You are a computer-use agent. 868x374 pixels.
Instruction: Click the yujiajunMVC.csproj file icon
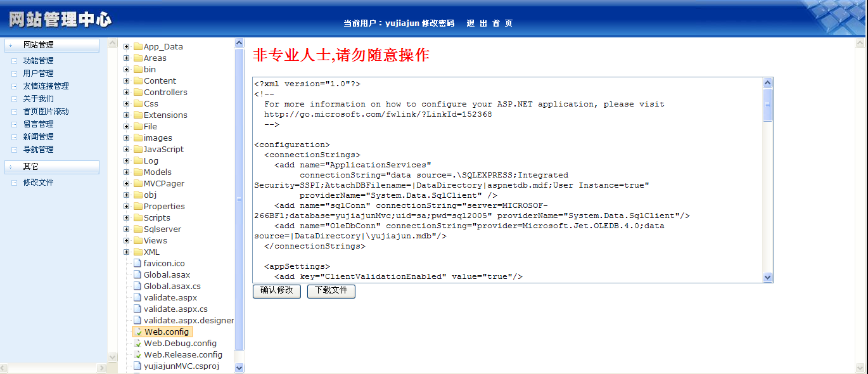tap(137, 366)
